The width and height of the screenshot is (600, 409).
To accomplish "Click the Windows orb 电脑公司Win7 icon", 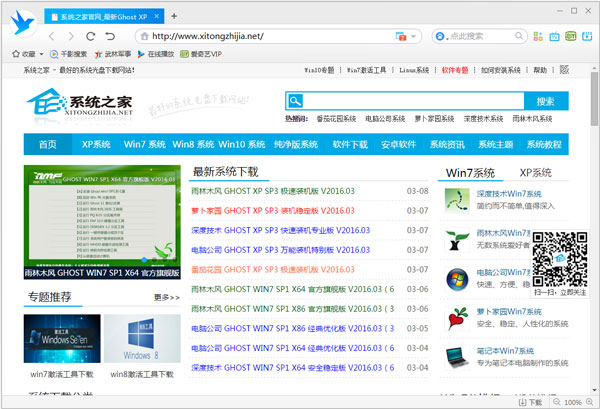I will pos(457,279).
